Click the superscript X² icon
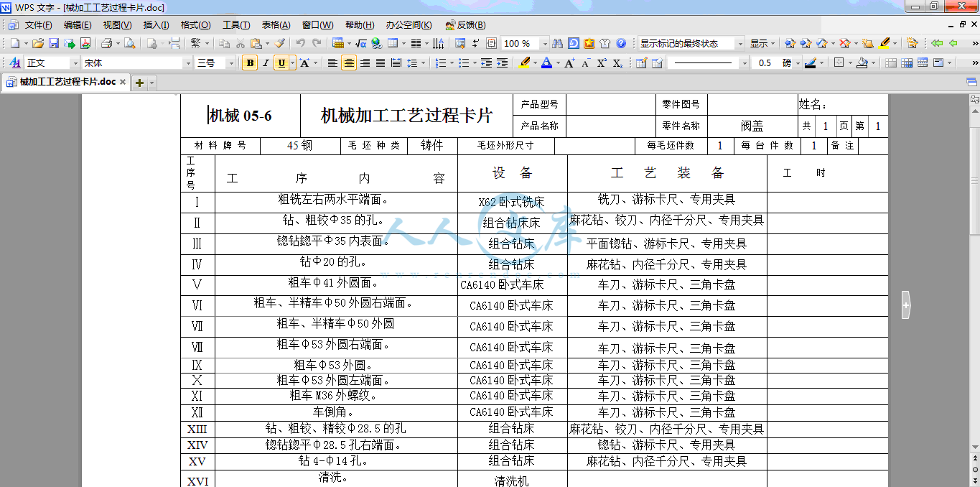 click(x=602, y=63)
